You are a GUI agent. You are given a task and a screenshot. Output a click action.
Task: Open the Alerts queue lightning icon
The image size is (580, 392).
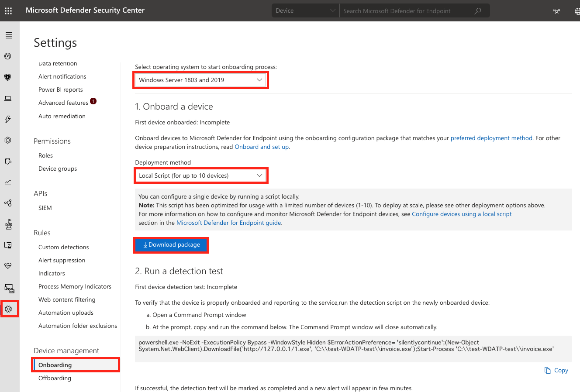pyautogui.click(x=9, y=119)
